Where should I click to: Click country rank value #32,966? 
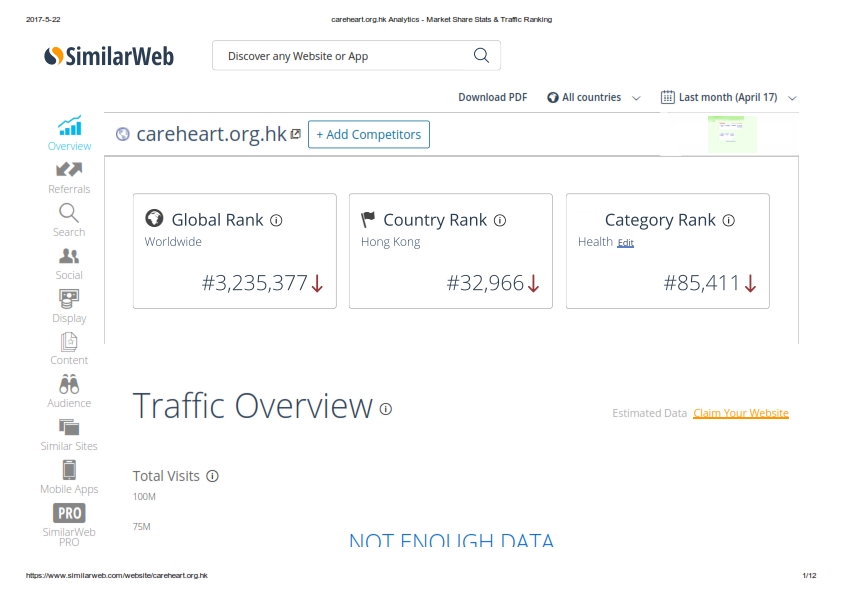click(485, 283)
